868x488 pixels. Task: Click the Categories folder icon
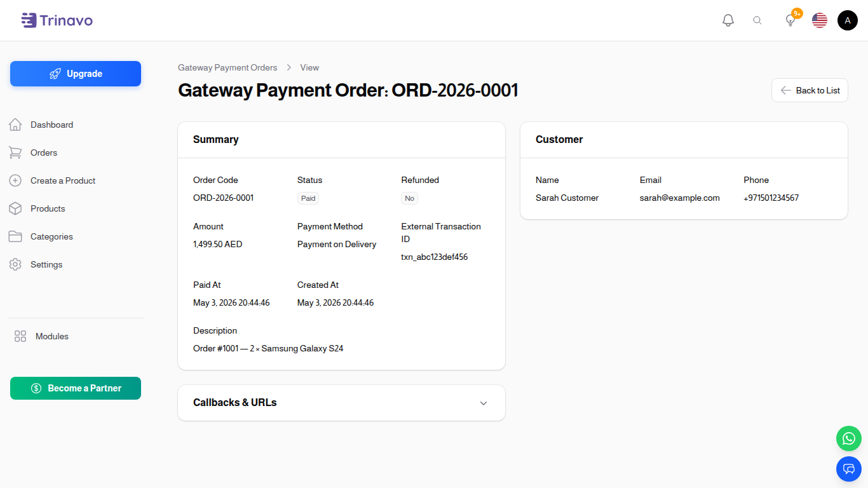click(x=15, y=236)
